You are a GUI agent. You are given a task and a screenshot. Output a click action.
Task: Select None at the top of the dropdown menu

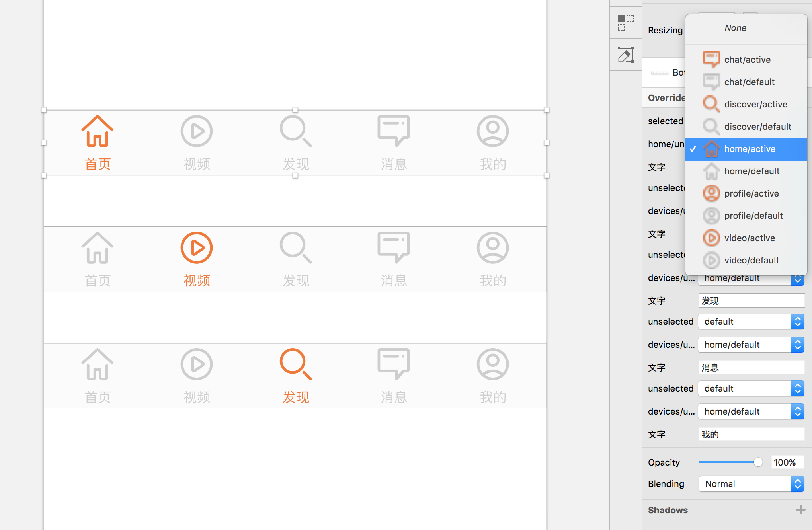click(735, 28)
